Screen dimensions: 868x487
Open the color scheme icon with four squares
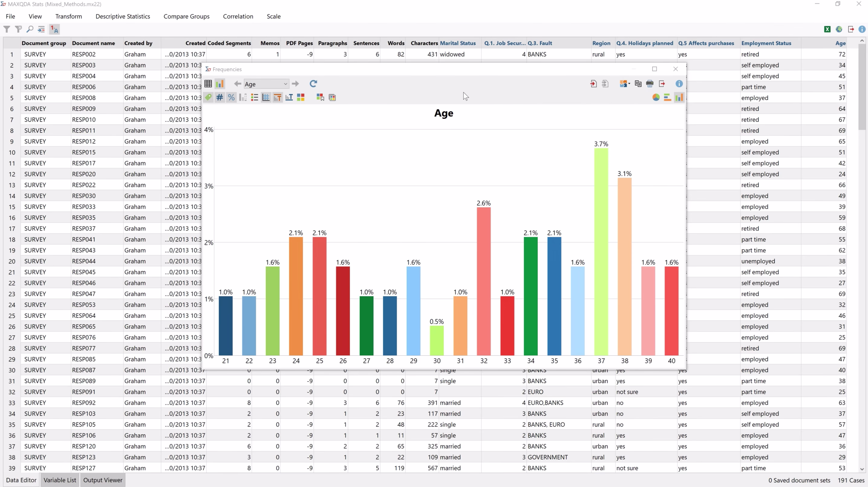click(301, 98)
